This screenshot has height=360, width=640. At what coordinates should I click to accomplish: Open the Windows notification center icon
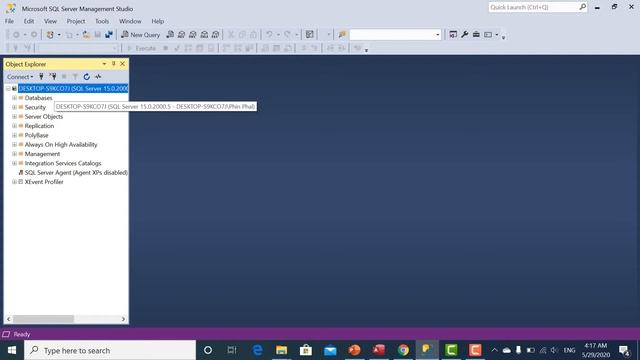pos(624,350)
